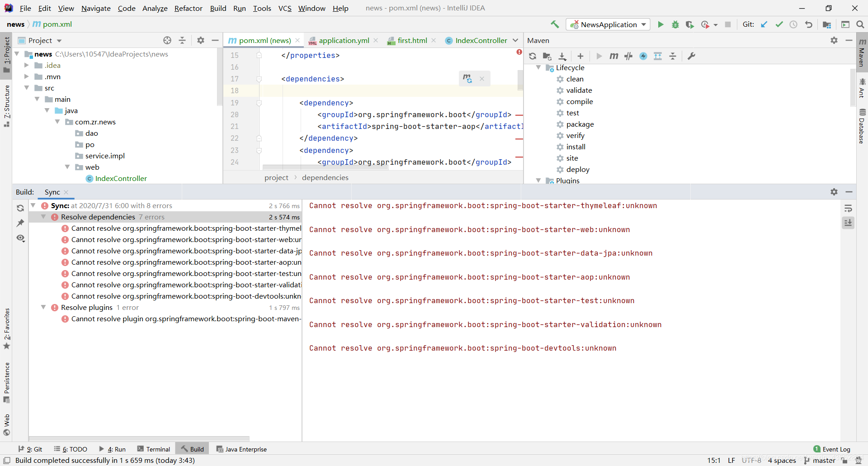This screenshot has width=868, height=466.
Task: Debug NewsApplication with the bug icon
Action: (675, 24)
